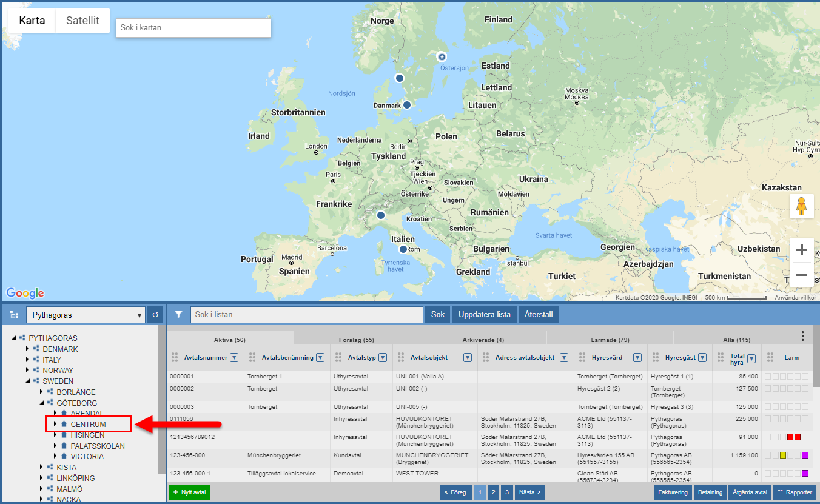Click the map marker near Rom in Italy
The height and width of the screenshot is (504, 820).
click(403, 249)
